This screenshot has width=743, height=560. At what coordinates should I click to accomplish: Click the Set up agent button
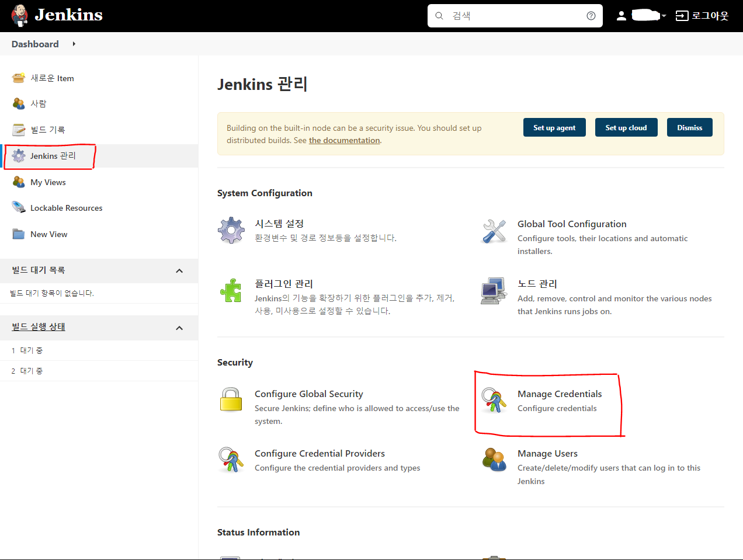click(554, 127)
